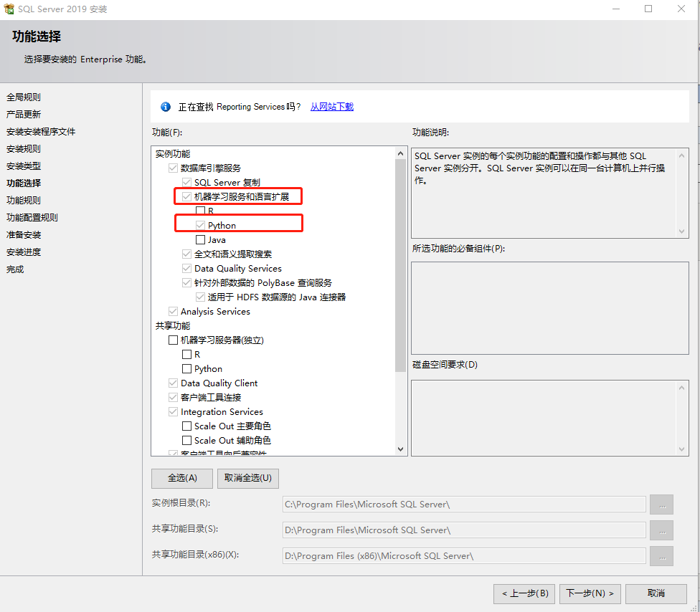Maximize the SQL Server 2019 setup window
Screen dimensions: 700x612
648,9
